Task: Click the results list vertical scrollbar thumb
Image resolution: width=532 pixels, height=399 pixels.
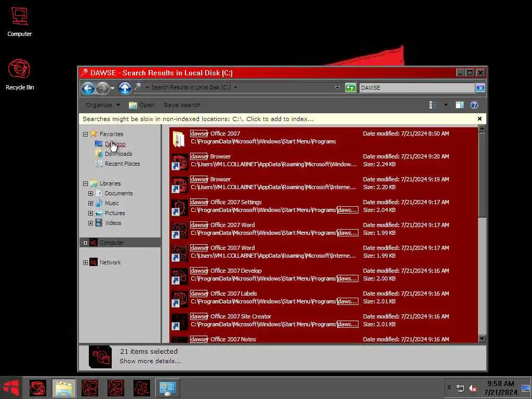Action: tap(482, 175)
